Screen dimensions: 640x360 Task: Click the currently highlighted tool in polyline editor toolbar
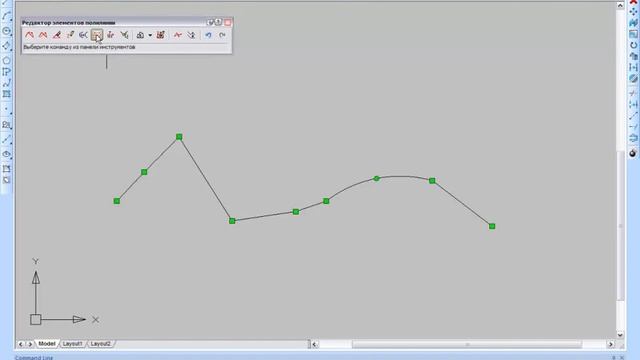97,35
